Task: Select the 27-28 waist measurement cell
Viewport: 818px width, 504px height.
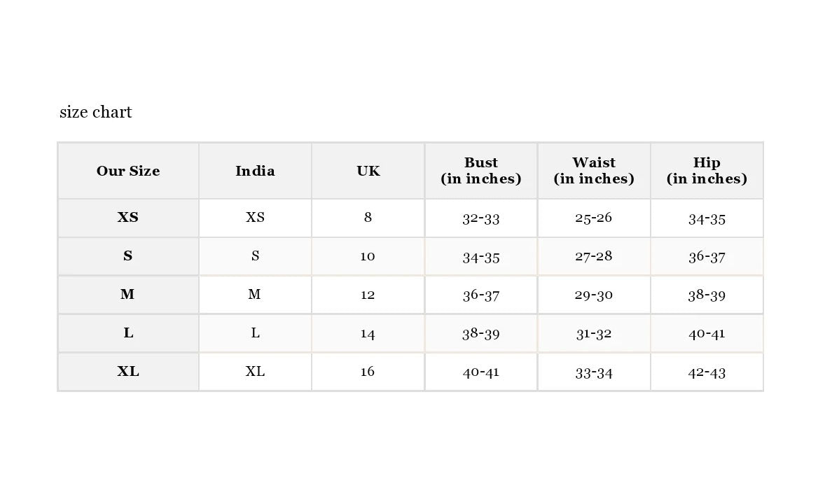Action: click(594, 256)
